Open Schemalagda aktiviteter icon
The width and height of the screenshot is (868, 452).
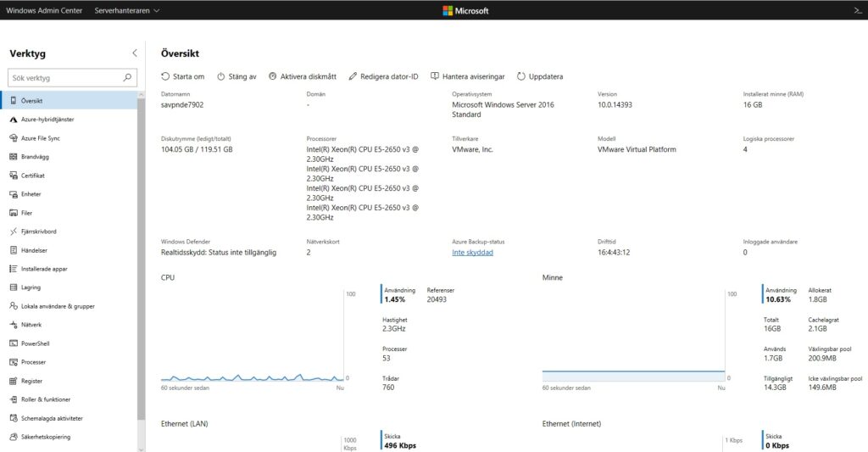pyautogui.click(x=14, y=418)
